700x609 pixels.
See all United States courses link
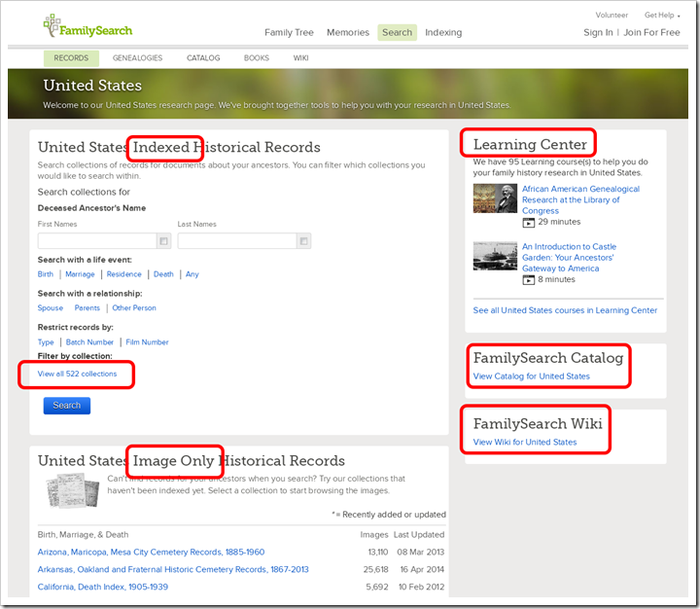pyautogui.click(x=565, y=310)
